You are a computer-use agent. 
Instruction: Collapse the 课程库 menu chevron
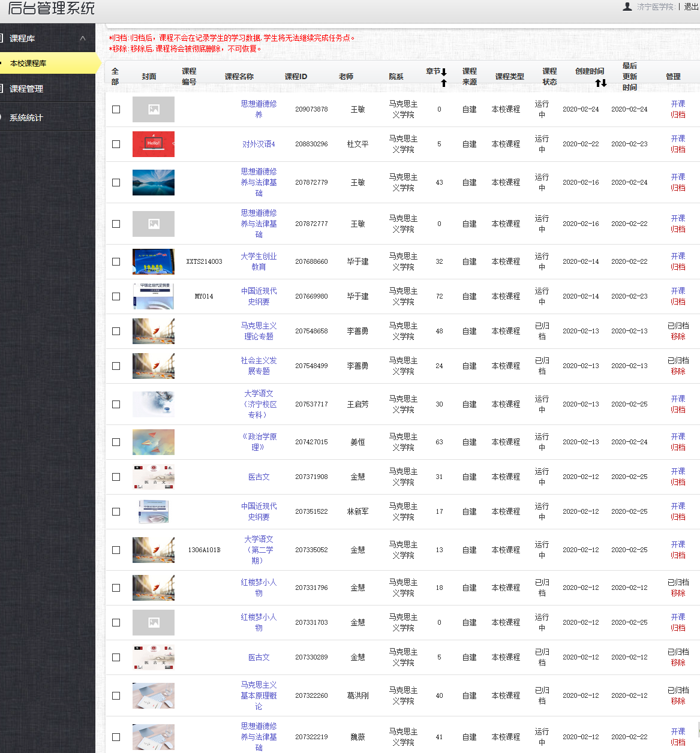(83, 38)
